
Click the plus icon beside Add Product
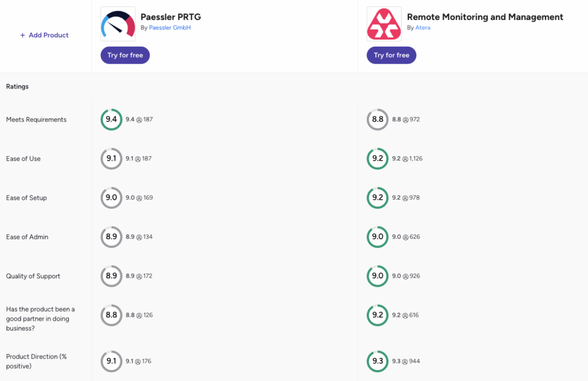pyautogui.click(x=22, y=35)
